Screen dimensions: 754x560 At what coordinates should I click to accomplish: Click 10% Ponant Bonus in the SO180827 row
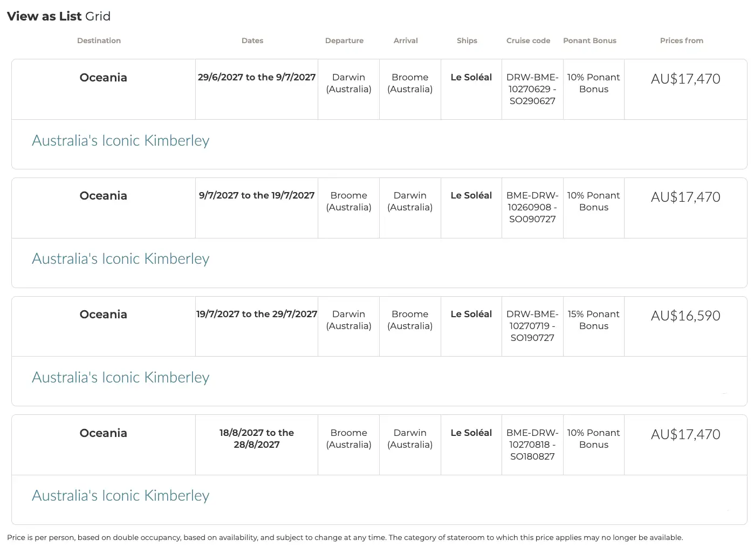click(x=594, y=439)
